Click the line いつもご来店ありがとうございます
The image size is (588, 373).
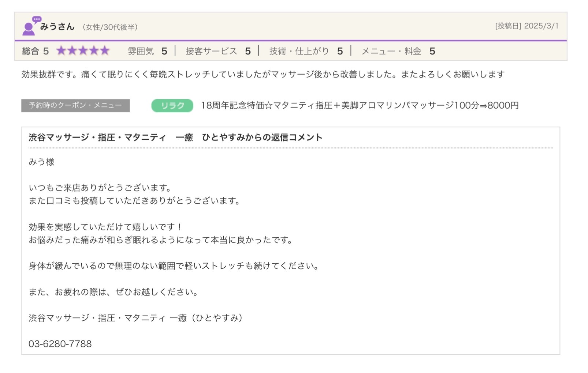click(x=100, y=188)
